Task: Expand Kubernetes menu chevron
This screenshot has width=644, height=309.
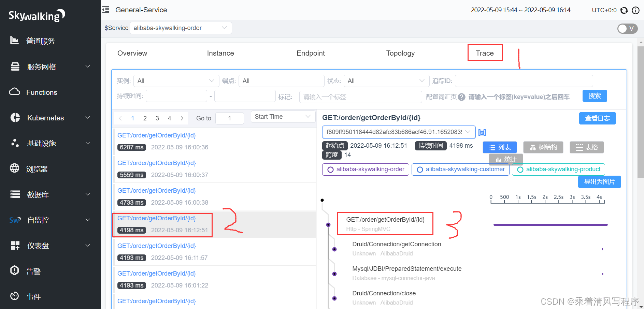Action: click(88, 117)
